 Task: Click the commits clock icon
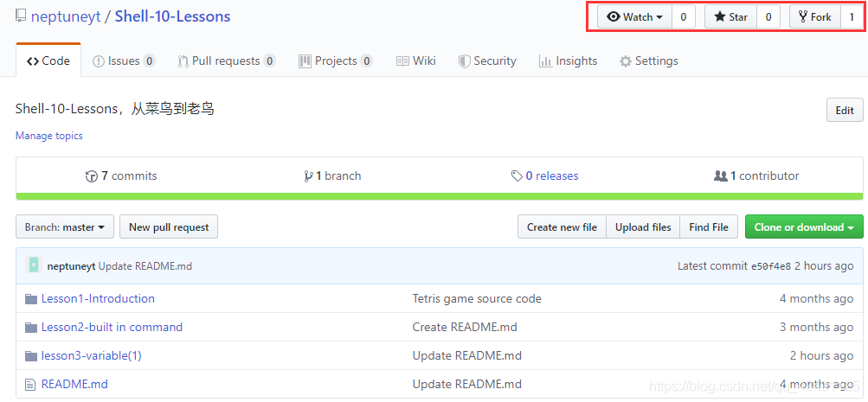click(x=92, y=176)
